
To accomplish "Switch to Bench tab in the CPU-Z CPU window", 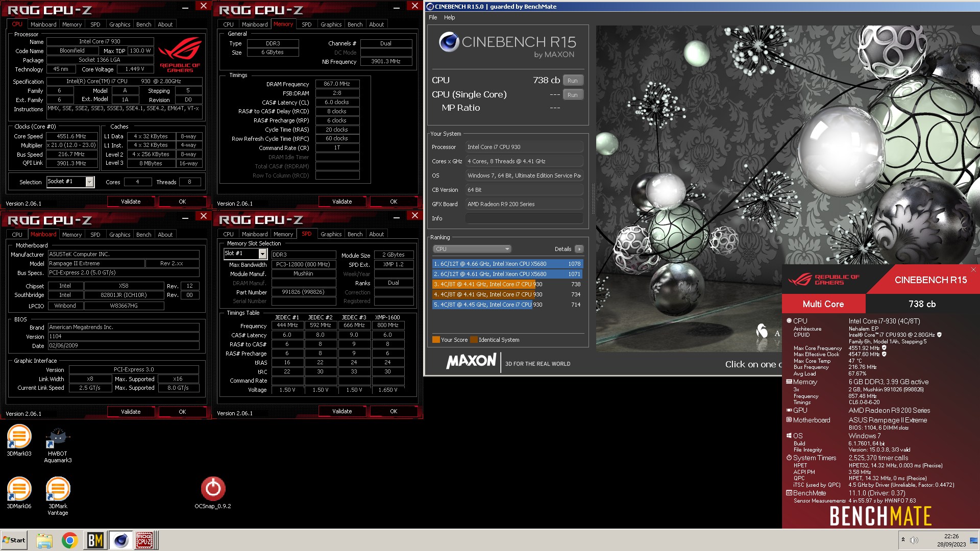I will [x=143, y=24].
